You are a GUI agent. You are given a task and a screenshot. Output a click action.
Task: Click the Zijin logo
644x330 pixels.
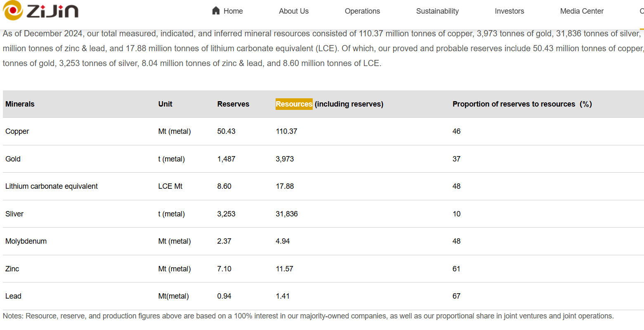[x=40, y=10]
